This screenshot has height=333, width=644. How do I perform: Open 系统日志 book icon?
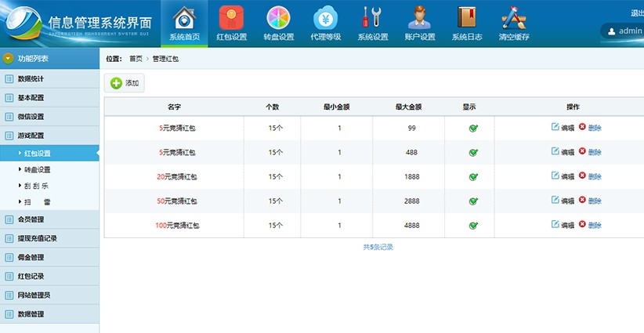point(467,19)
